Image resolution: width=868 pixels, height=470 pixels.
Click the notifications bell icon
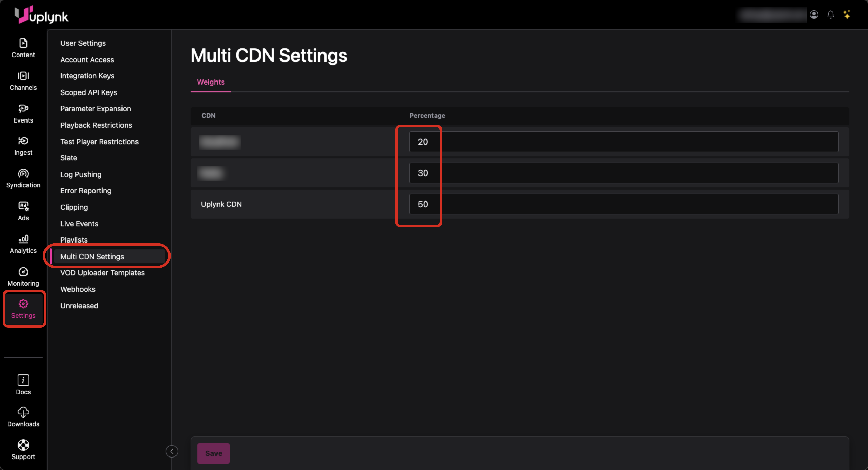click(x=830, y=15)
